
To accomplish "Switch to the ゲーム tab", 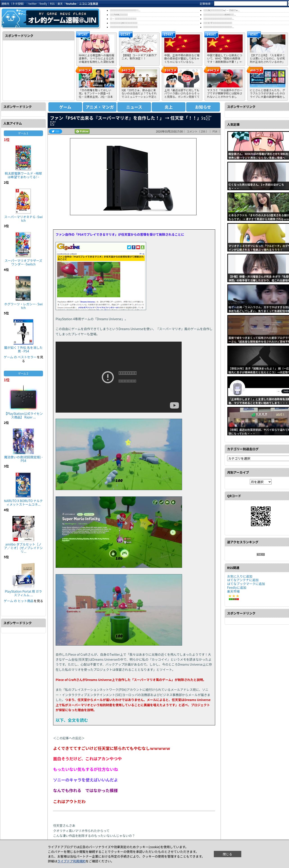I will click(x=65, y=107).
